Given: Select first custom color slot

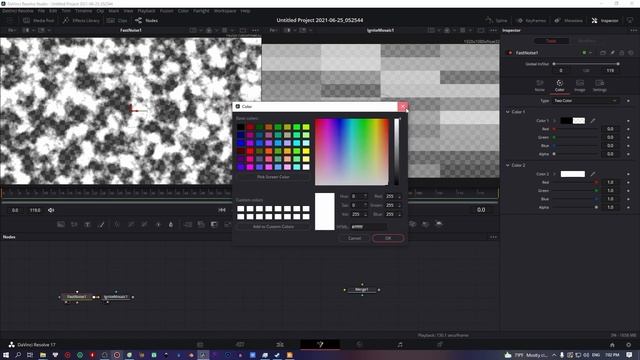Looking at the screenshot, I should tap(241, 209).
